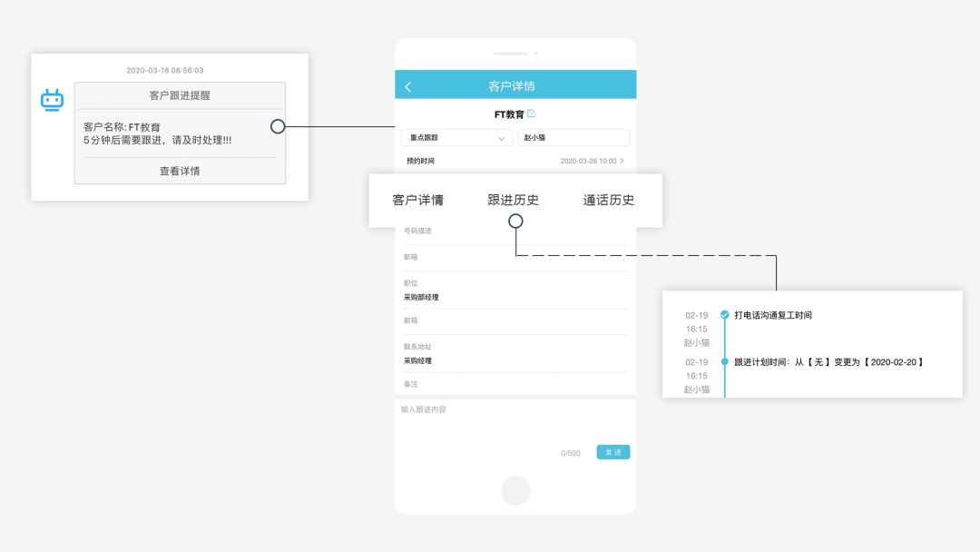Image resolution: width=980 pixels, height=552 pixels.
Task: Click the 赵小猫 owner field
Action: [573, 138]
